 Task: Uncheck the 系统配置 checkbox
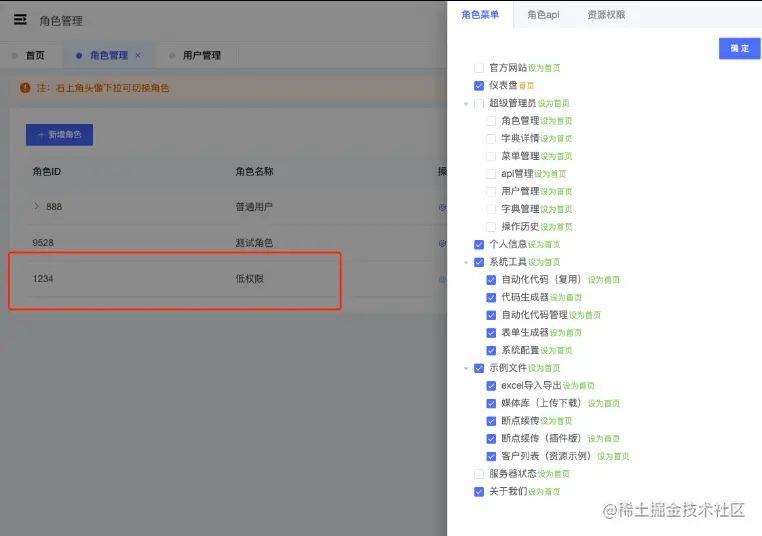tap(491, 350)
